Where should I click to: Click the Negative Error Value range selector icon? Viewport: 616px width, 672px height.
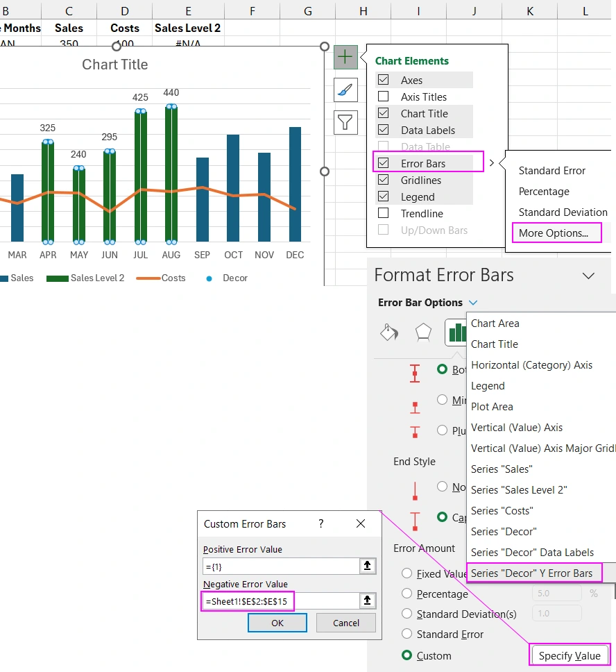pos(367,601)
